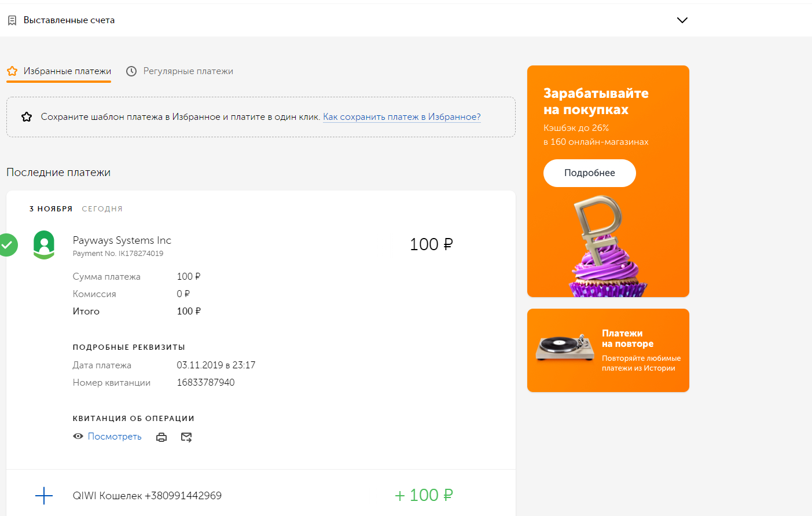Image resolution: width=812 pixels, height=516 pixels.
Task: Click the Подробнее button on cashback banner
Action: pos(589,173)
